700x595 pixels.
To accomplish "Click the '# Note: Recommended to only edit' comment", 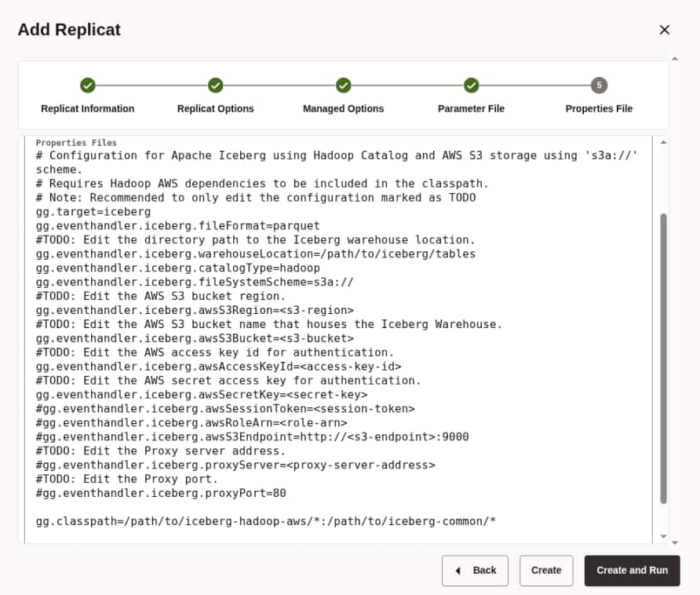I will [256, 198].
